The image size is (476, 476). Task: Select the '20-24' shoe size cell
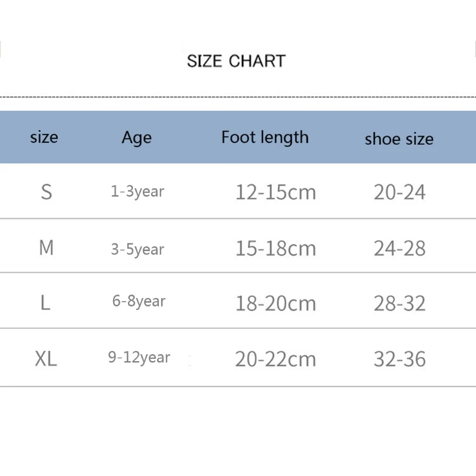click(x=399, y=192)
